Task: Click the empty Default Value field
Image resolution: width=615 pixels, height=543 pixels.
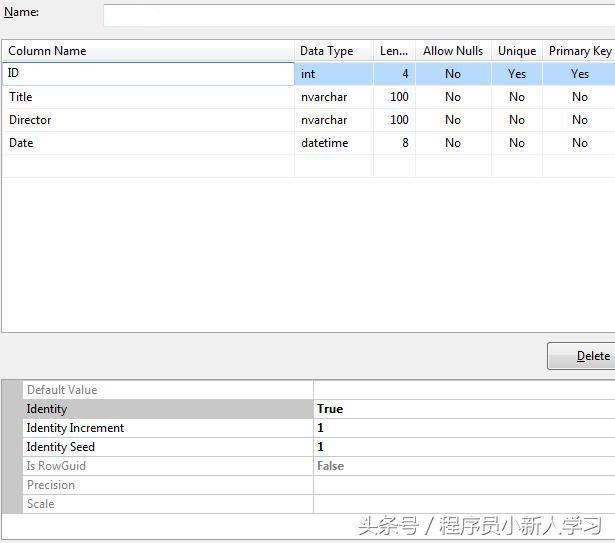Action: tap(464, 390)
